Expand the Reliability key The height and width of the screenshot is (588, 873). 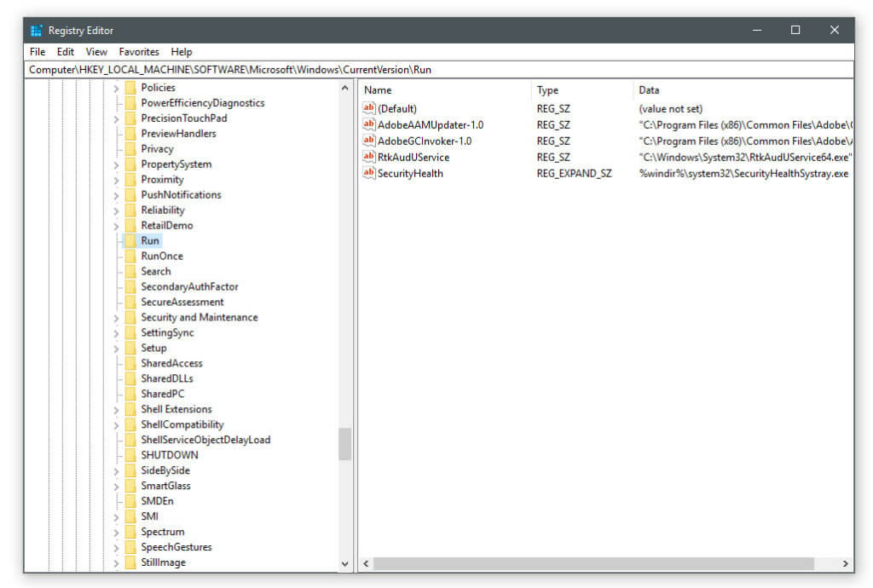coord(116,210)
